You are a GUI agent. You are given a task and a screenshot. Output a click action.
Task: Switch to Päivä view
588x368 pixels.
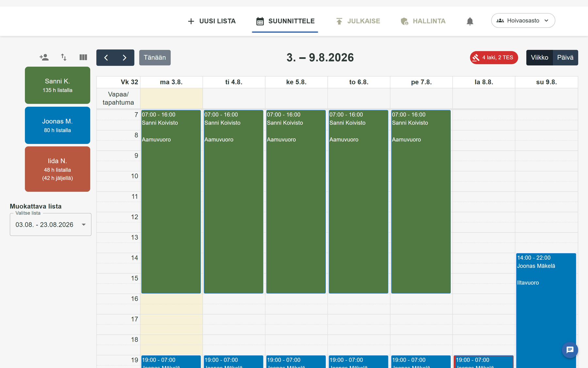pos(565,58)
